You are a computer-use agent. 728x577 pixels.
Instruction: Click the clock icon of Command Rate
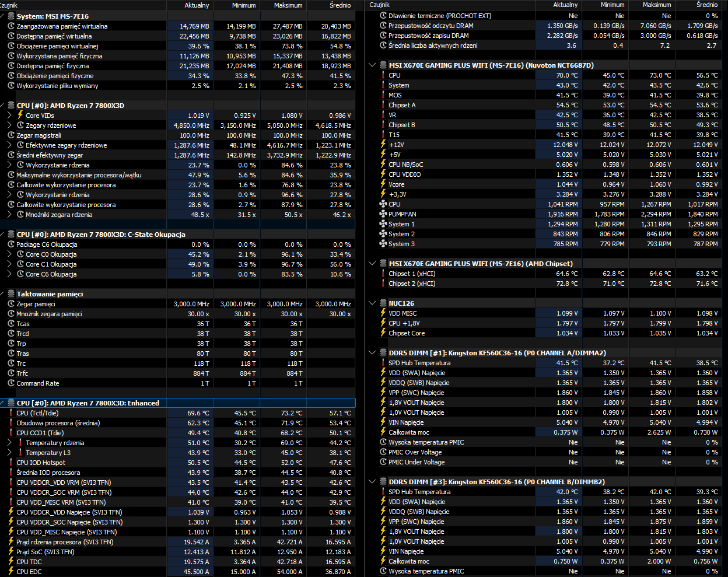(x=11, y=383)
